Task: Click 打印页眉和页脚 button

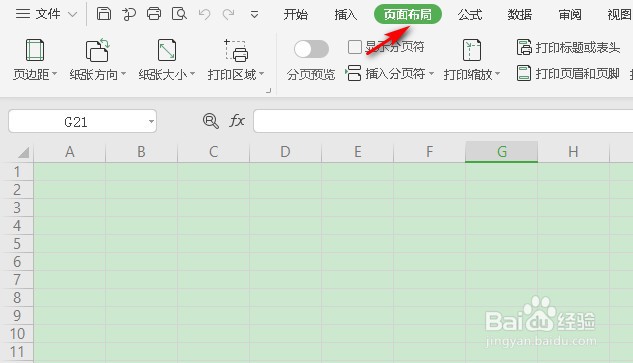Action: (x=568, y=73)
